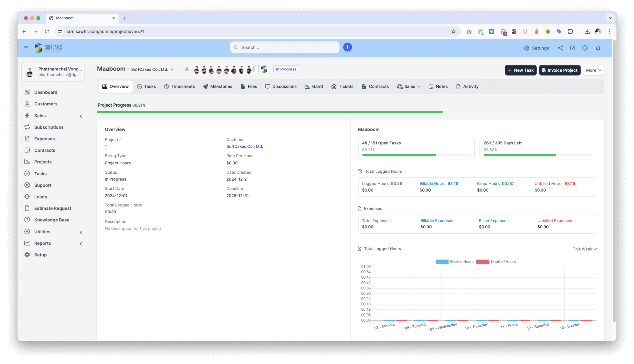Switch to the Tickets tab

tap(342, 87)
